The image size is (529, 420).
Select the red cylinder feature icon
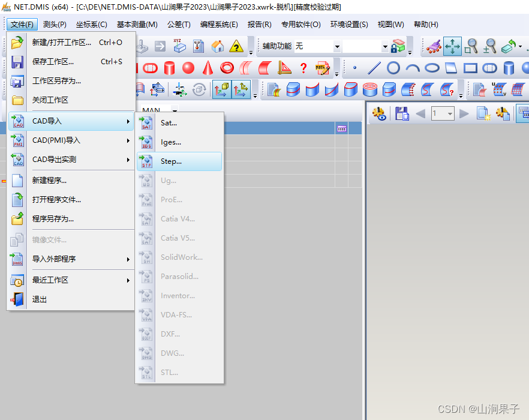coord(169,68)
